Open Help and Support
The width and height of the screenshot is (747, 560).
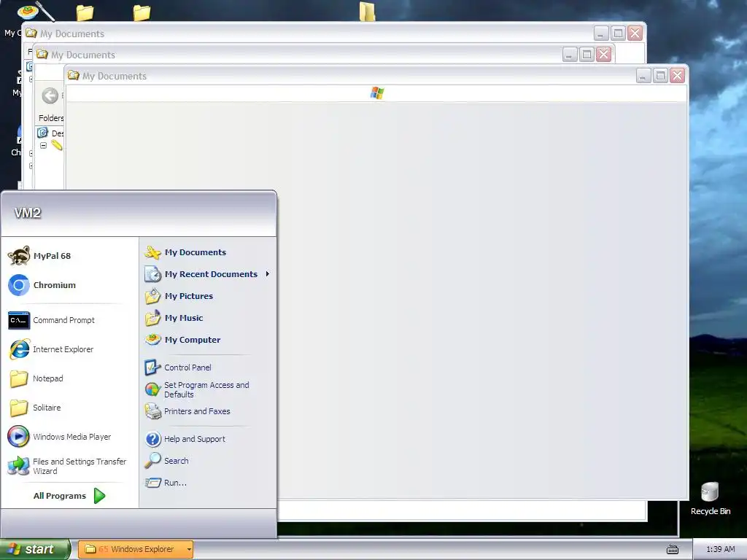tap(185, 439)
